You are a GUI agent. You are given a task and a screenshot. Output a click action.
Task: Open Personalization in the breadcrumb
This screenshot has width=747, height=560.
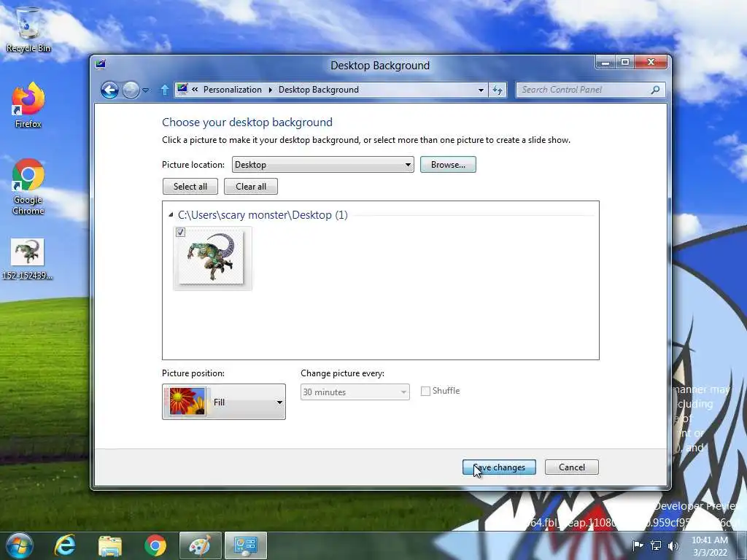[x=233, y=90]
